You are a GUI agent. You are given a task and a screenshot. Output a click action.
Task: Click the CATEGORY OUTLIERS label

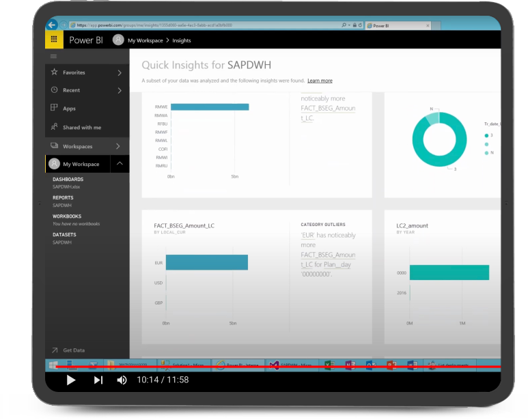[x=323, y=225]
